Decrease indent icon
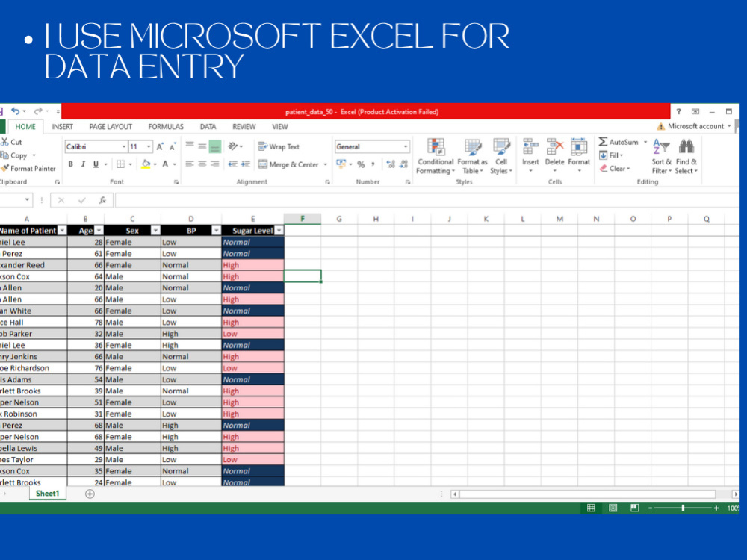This screenshot has width=747, height=560. [x=232, y=164]
